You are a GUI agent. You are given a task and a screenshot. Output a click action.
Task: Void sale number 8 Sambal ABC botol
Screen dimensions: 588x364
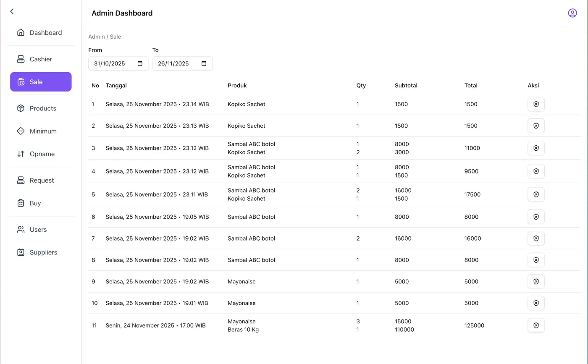536,260
